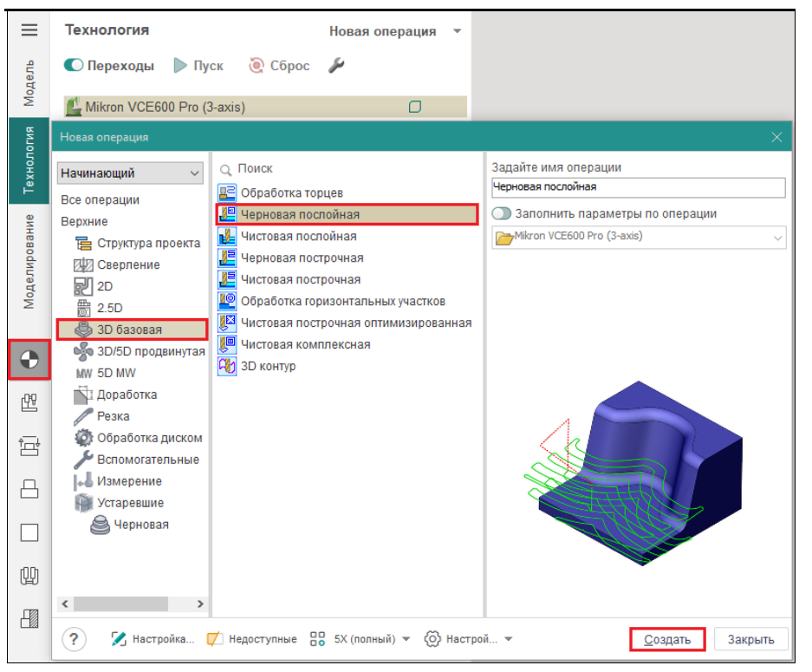Select the Черновая послойная operation
Image resolution: width=812 pixels, height=672 pixels.
(299, 214)
